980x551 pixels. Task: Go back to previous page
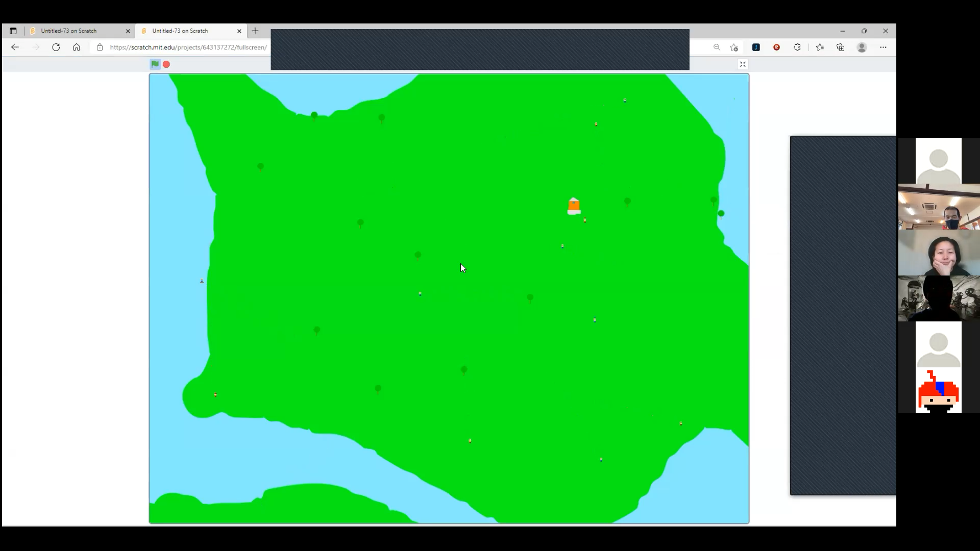pos(15,47)
